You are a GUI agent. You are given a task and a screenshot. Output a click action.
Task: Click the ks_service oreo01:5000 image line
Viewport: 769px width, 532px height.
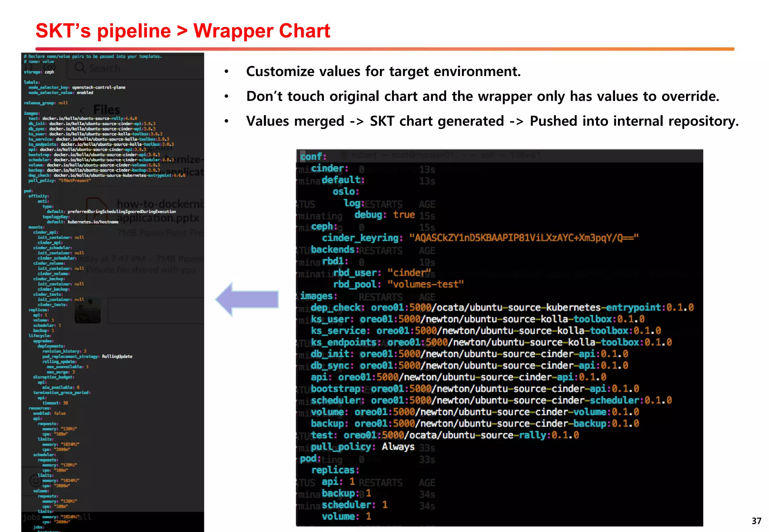pos(486,331)
